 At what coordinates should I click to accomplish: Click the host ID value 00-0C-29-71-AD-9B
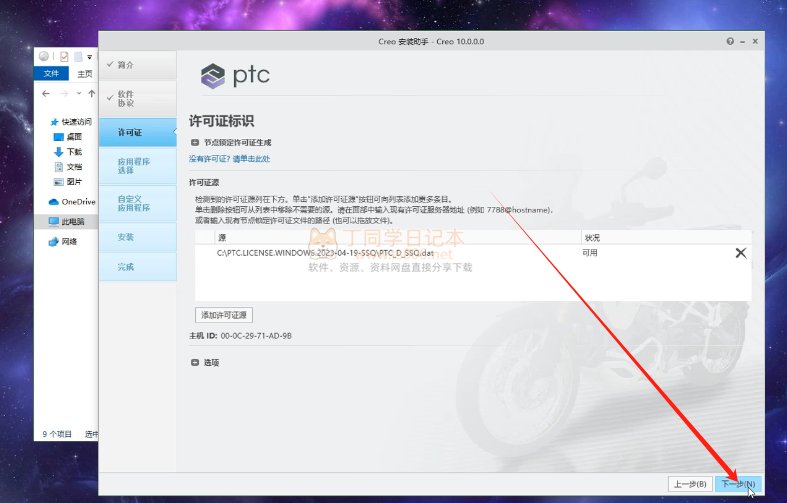coord(256,335)
